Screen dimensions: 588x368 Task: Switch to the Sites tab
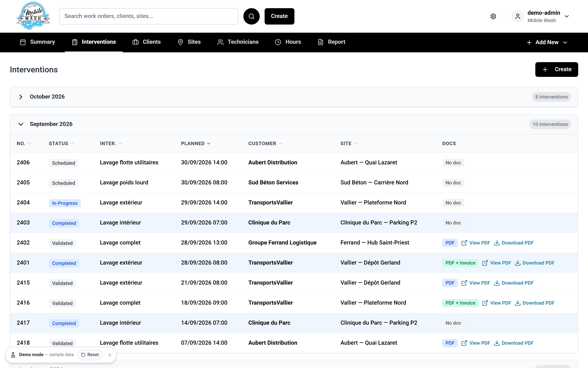tap(189, 42)
